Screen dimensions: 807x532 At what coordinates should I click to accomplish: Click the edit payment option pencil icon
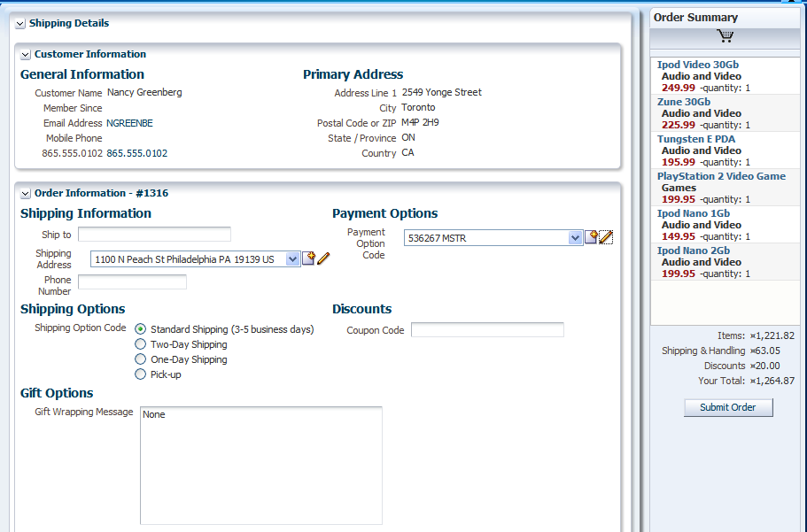click(x=606, y=237)
